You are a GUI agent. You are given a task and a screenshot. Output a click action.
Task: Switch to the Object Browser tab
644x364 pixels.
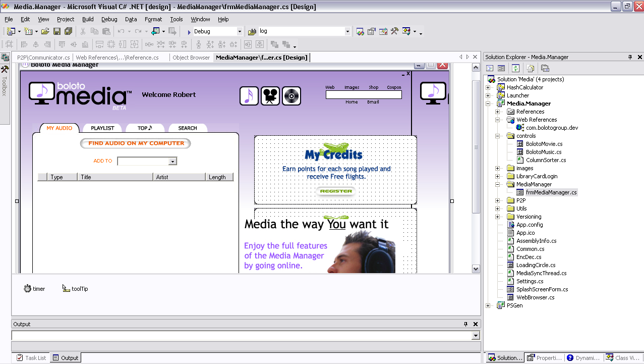point(191,58)
